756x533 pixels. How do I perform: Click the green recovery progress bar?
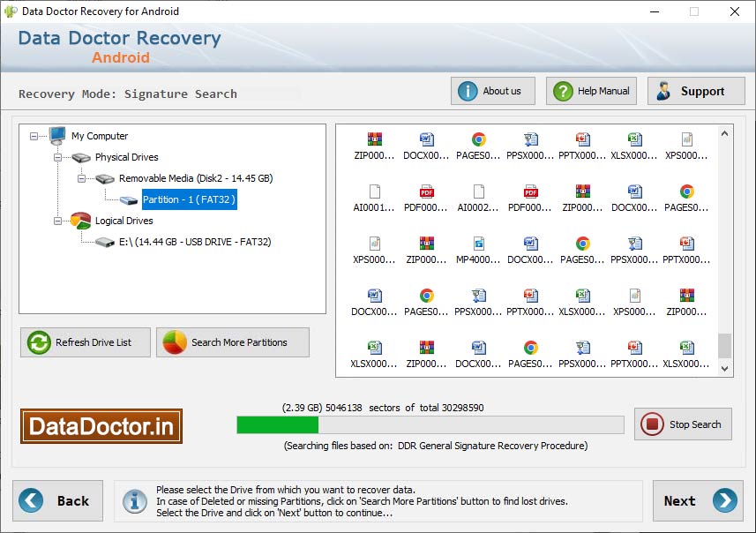click(277, 424)
